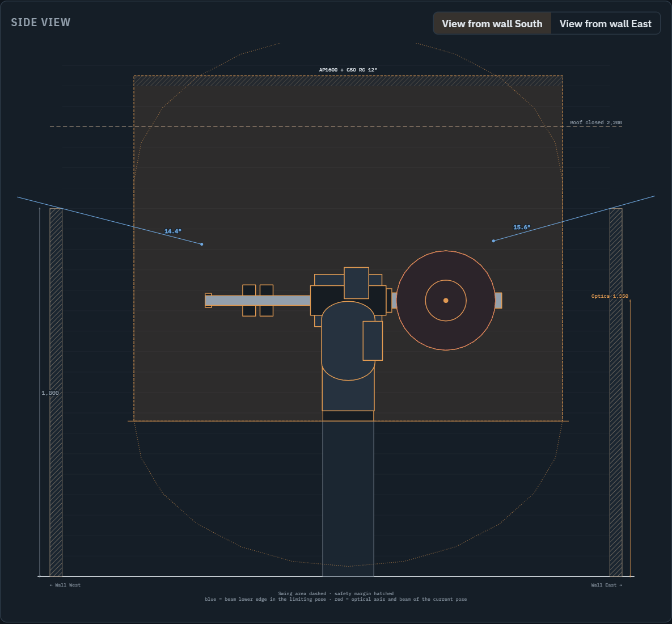Click the SIDE VIEW heading
672x624 pixels.
pyautogui.click(x=41, y=22)
